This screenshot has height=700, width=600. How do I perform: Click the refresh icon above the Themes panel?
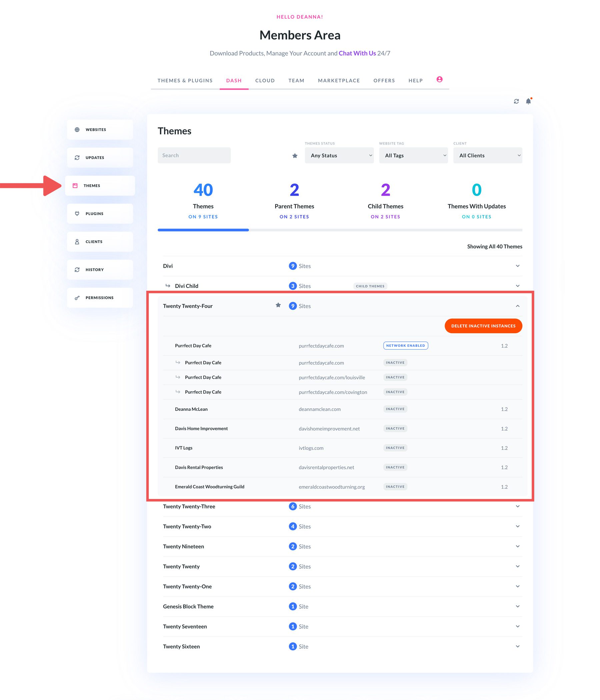pos(516,101)
